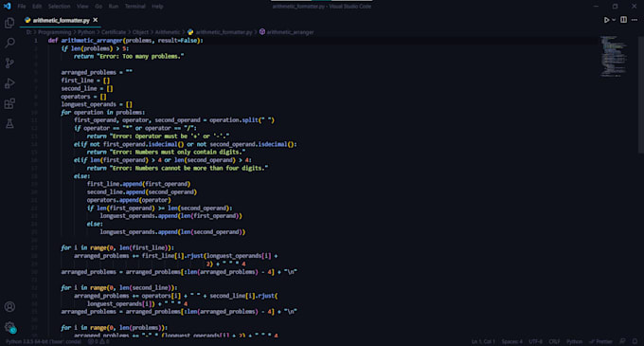644x346 pixels.
Task: Open the Help menu
Action: [x=157, y=7]
